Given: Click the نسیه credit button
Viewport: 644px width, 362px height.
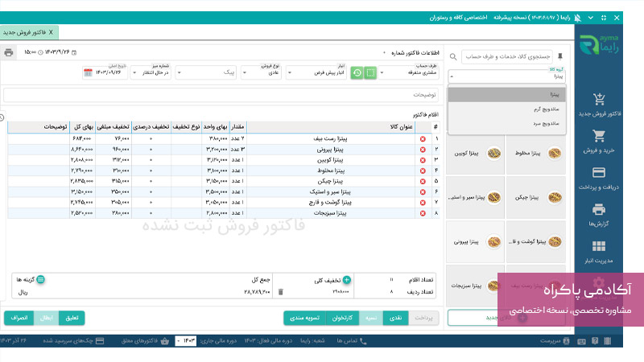Looking at the screenshot, I should pyautogui.click(x=371, y=318).
